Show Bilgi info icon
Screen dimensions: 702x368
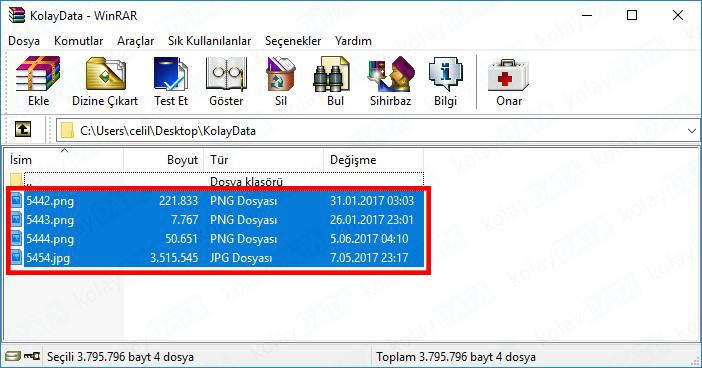point(445,74)
